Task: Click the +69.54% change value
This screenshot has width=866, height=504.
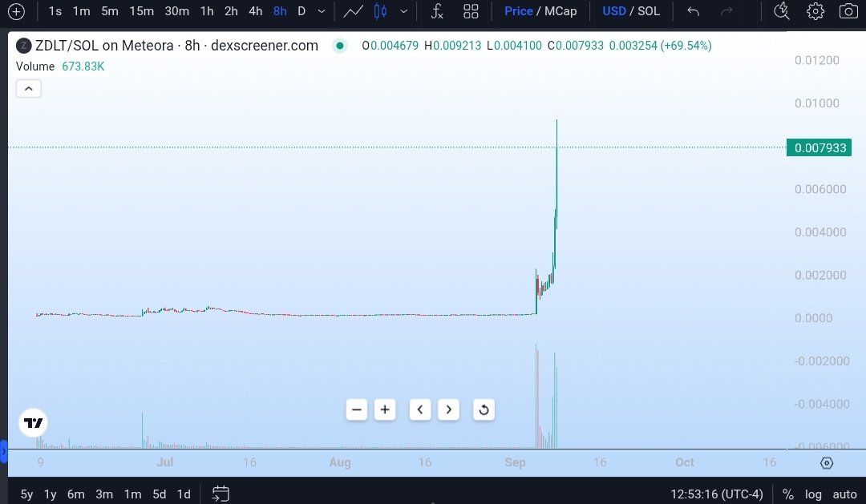Action: (x=686, y=46)
